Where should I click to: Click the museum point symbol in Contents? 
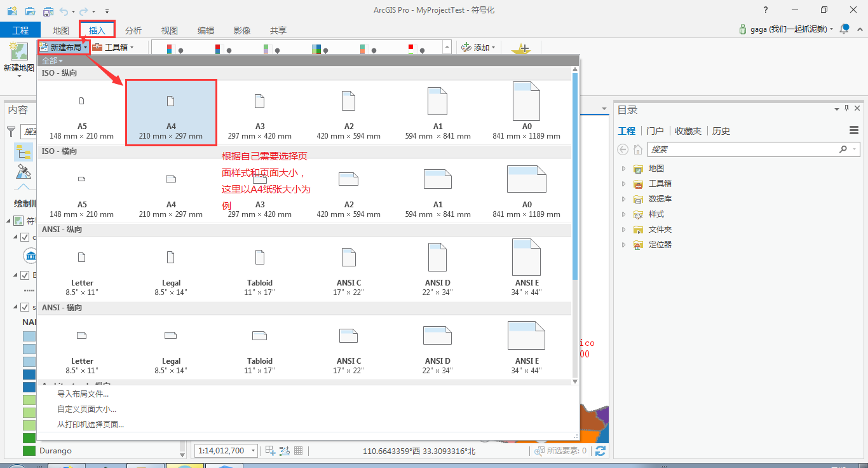pos(30,256)
